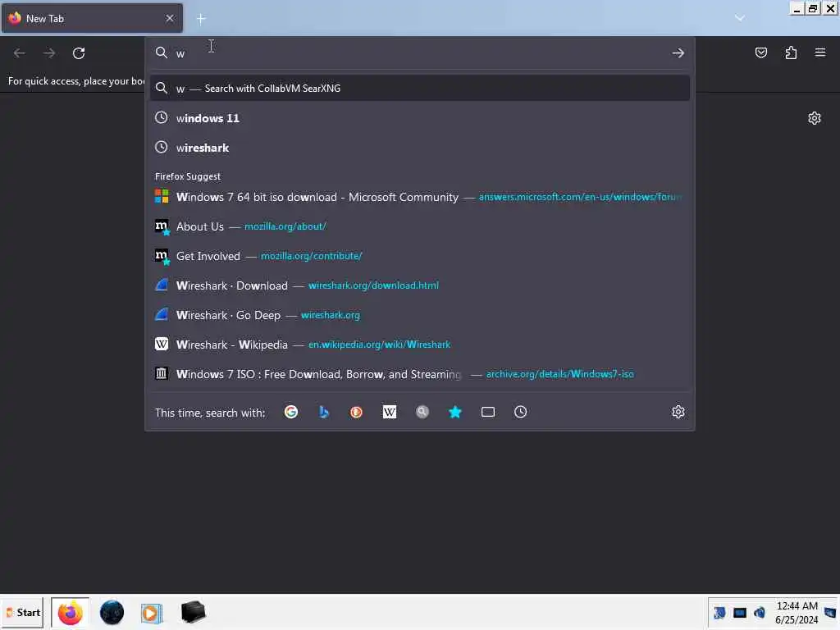840x630 pixels.
Task: Search this time with SearXNG magnifier icon
Action: (x=422, y=412)
